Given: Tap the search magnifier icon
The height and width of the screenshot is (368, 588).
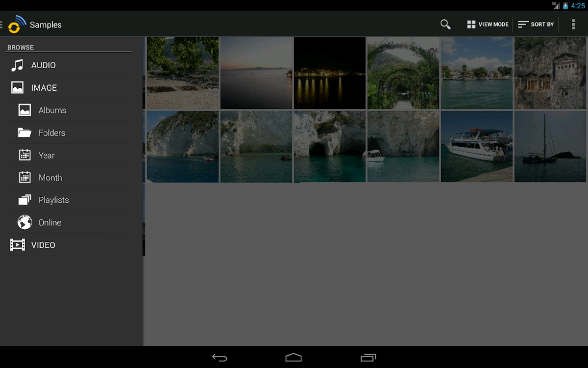Looking at the screenshot, I should click(x=445, y=25).
